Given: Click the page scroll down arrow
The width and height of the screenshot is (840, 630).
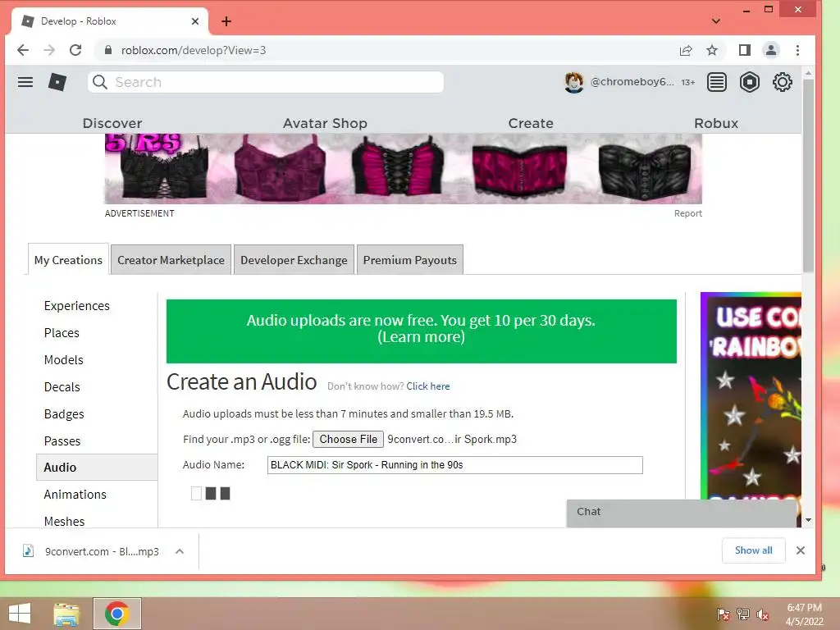Looking at the screenshot, I should coord(808,519).
